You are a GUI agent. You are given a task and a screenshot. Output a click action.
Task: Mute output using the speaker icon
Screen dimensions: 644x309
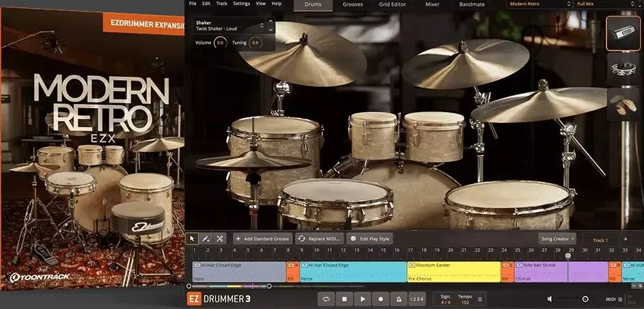[x=550, y=299]
